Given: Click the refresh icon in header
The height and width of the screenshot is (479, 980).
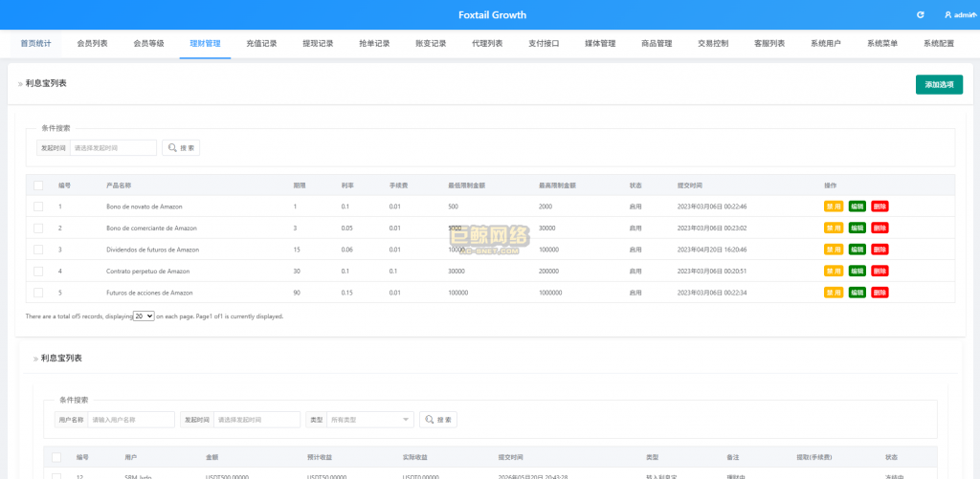Looking at the screenshot, I should (x=920, y=15).
